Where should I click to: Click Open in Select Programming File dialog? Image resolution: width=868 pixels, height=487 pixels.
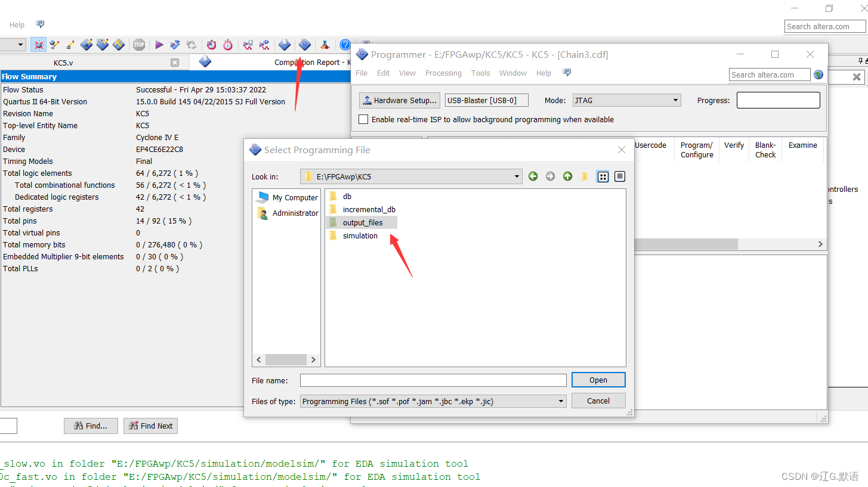(x=598, y=380)
